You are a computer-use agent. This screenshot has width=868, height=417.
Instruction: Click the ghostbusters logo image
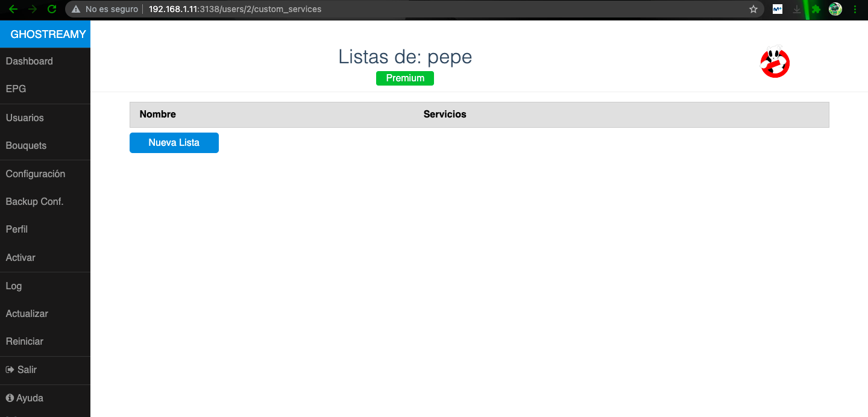(x=775, y=62)
